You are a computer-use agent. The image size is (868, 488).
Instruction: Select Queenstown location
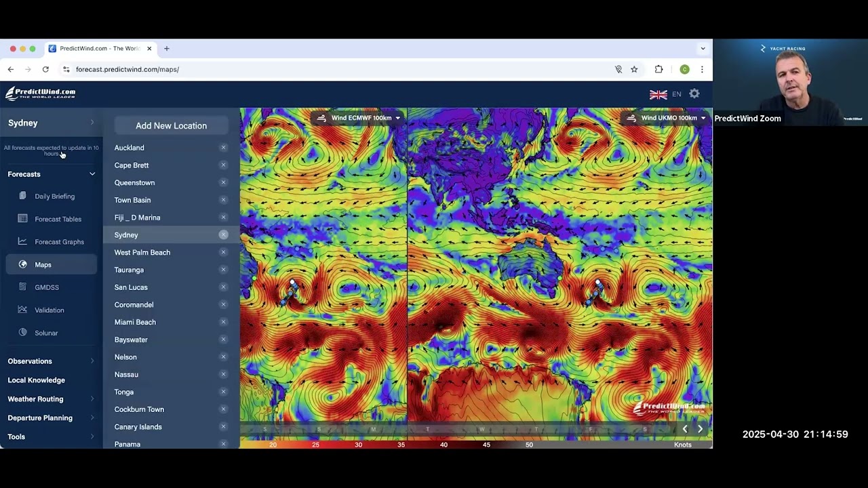click(x=134, y=182)
